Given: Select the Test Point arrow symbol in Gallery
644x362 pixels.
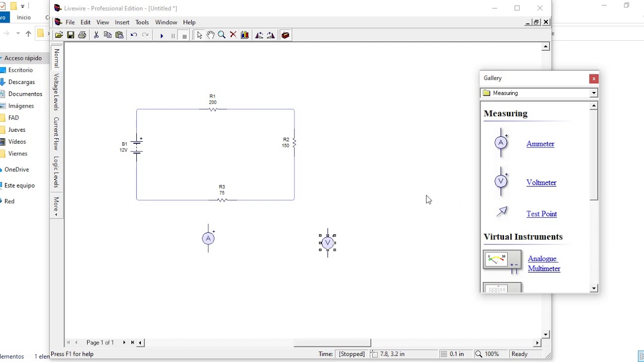Looking at the screenshot, I should pos(502,212).
